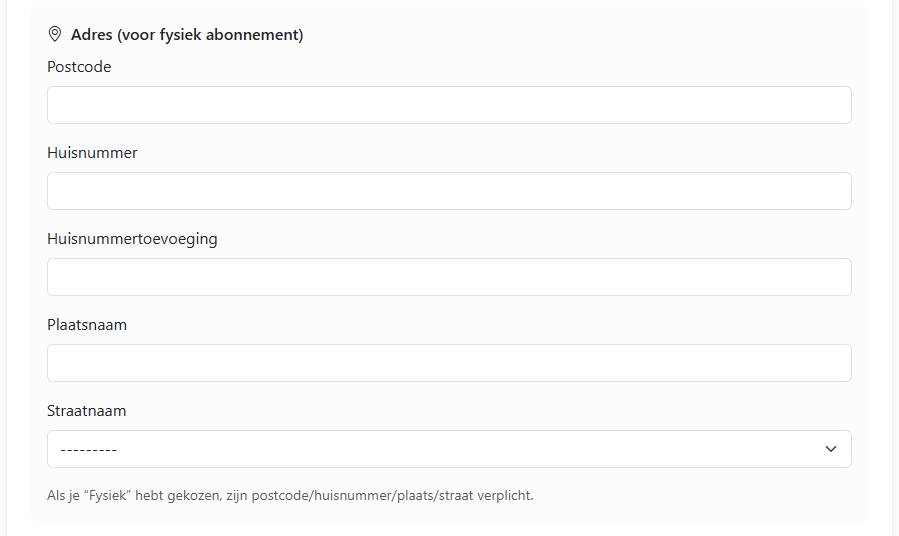The width and height of the screenshot is (899, 536).
Task: Select the Huisnummertoevoeging input field
Action: (449, 277)
